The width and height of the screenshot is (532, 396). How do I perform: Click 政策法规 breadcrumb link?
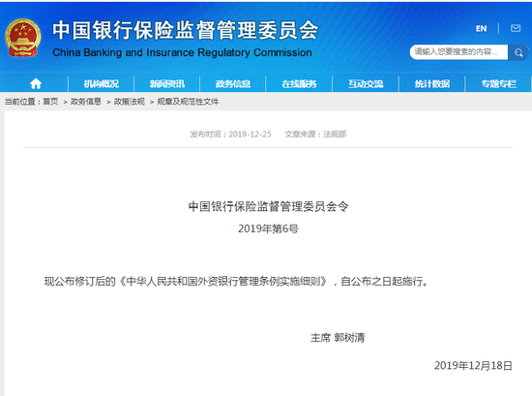[x=130, y=102]
